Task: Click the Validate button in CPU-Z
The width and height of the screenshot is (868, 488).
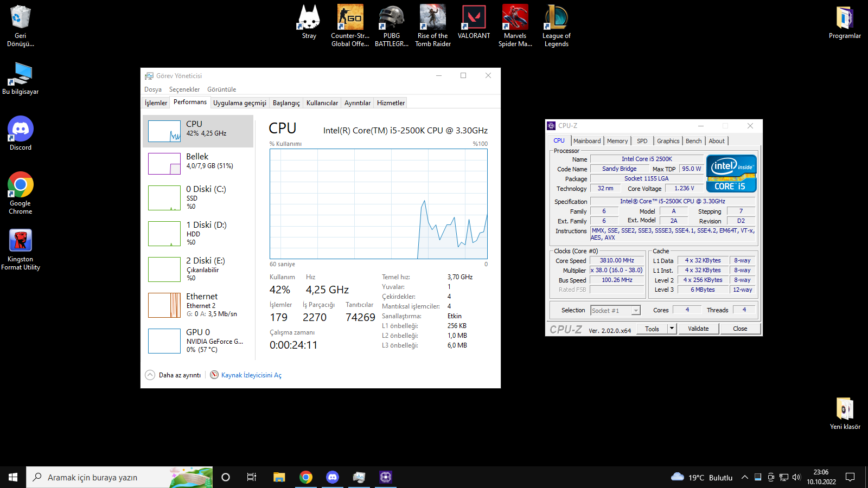Action: (x=698, y=329)
